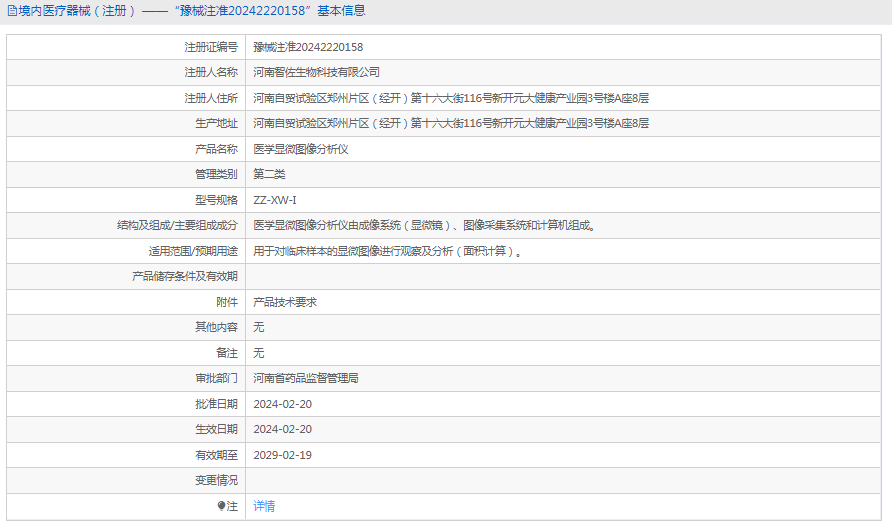Click the 批准日期 value 2024-02-20
The image size is (892, 528).
(x=282, y=404)
